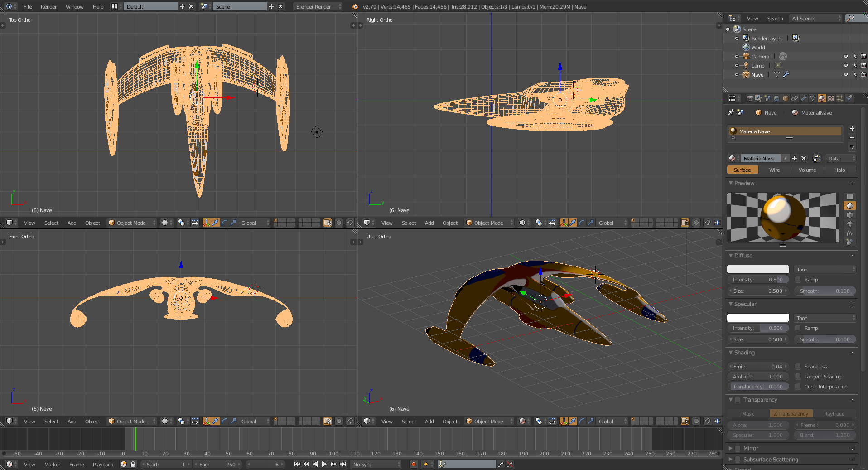This screenshot has width=868, height=470.
Task: Enable the Diffuse Ramp checkbox
Action: coord(798,280)
